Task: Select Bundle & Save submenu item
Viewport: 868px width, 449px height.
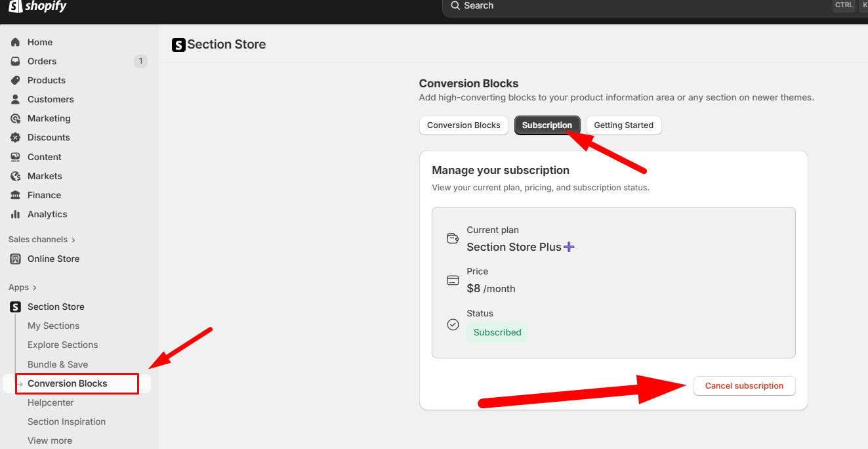Action: click(58, 364)
